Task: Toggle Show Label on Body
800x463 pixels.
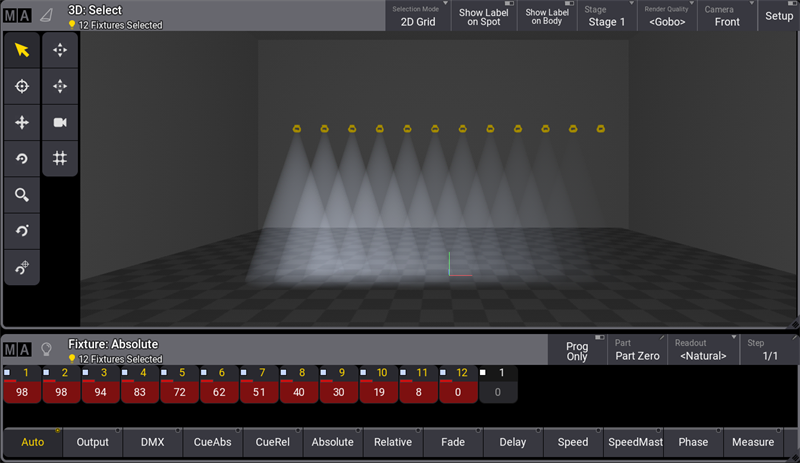Action: (547, 16)
